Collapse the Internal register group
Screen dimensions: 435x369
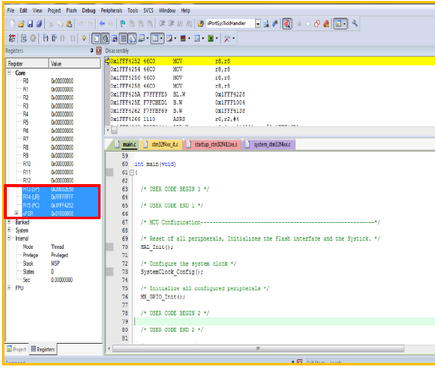point(10,238)
